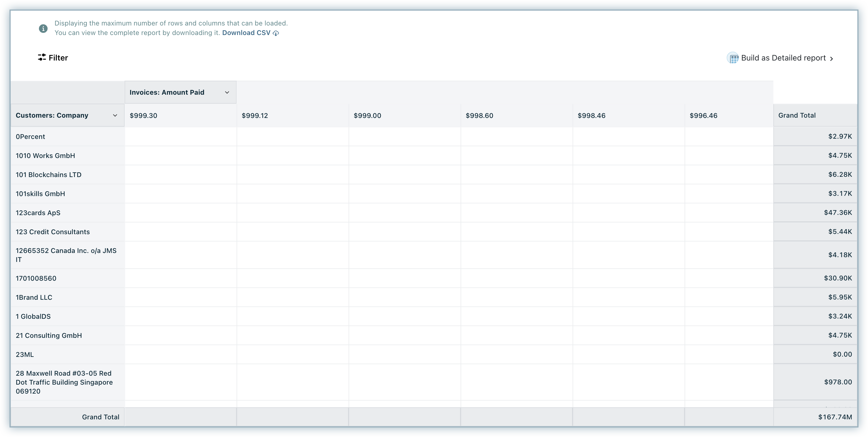Click the $47.36K grand total cell
The width and height of the screenshot is (868, 437).
click(x=838, y=212)
